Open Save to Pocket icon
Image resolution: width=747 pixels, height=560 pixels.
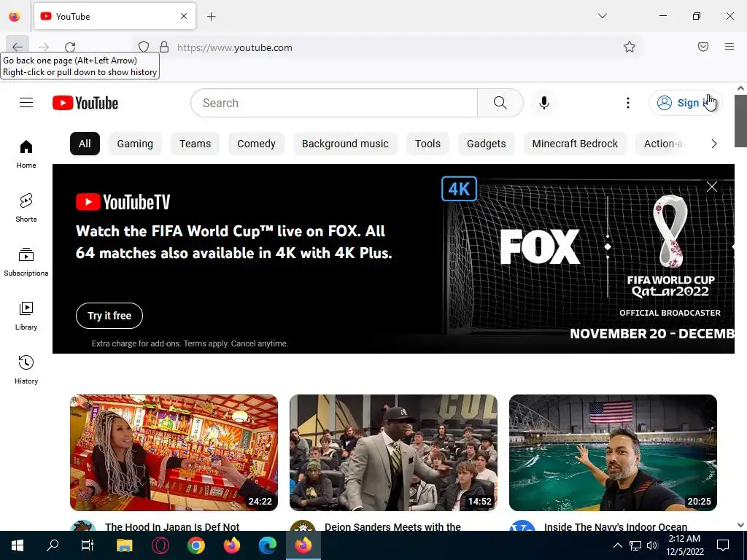click(x=703, y=47)
